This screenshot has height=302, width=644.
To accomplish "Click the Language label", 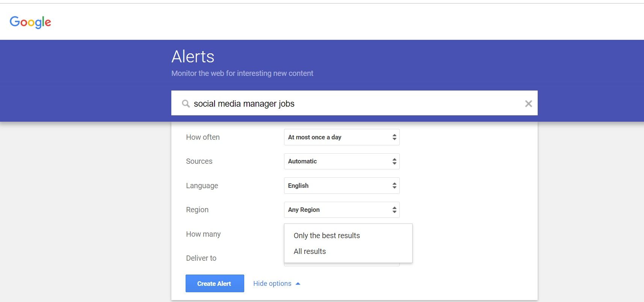I will coord(202,186).
